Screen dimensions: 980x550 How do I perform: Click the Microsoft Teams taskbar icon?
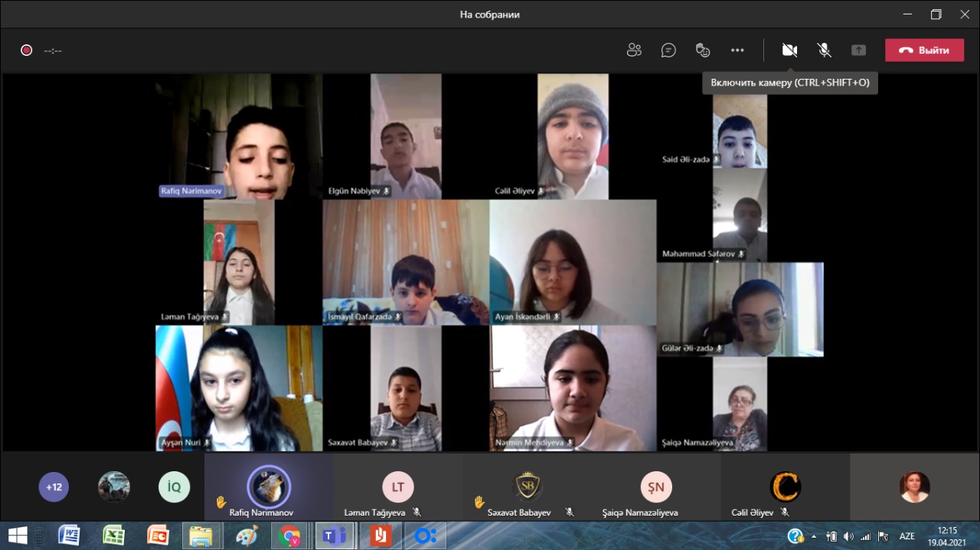(x=335, y=535)
